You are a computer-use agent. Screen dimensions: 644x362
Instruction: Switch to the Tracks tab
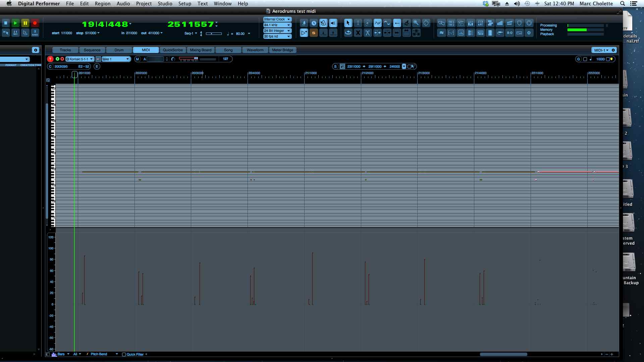pyautogui.click(x=65, y=50)
